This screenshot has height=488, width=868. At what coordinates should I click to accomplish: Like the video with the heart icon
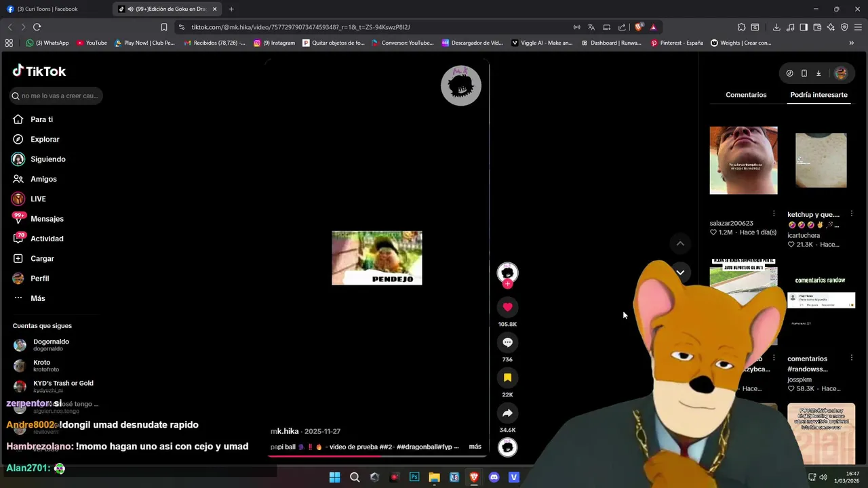pyautogui.click(x=507, y=307)
